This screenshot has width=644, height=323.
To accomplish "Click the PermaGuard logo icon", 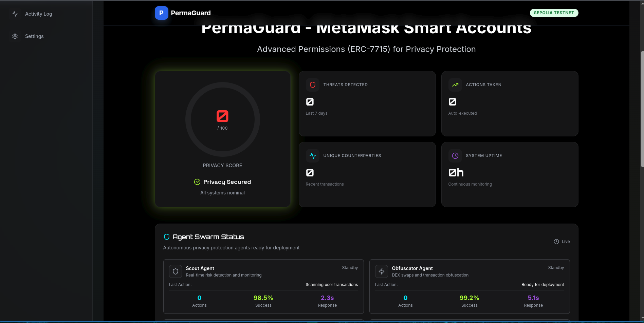I will point(161,13).
